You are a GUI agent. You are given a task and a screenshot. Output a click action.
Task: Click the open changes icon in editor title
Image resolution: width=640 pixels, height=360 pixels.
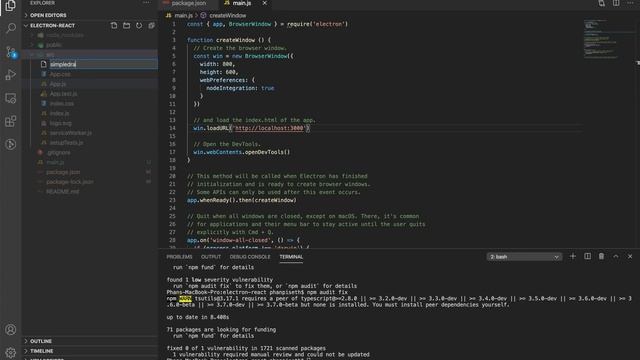coord(602,3)
